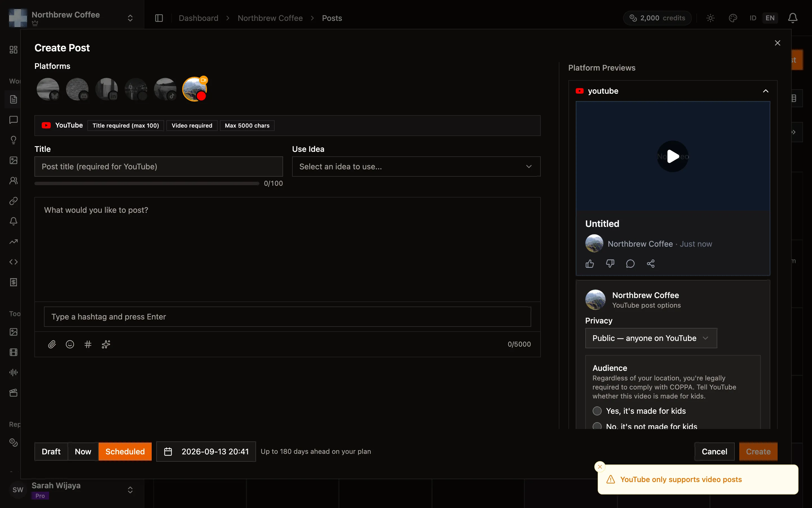Select the Bluesky platform account avatar

48,89
